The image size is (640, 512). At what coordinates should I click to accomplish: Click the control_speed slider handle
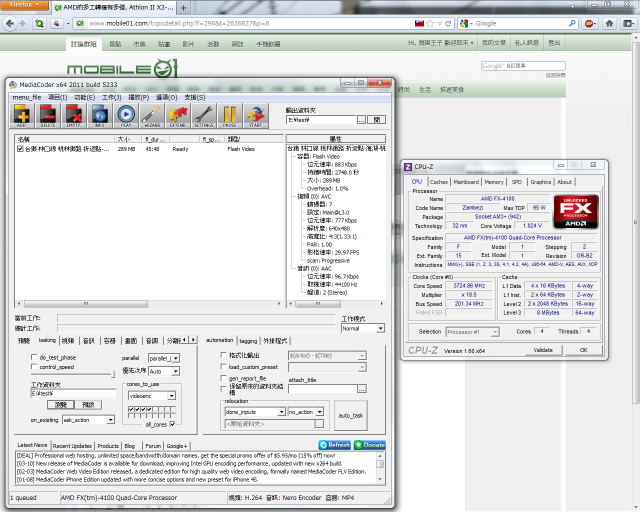point(113,374)
